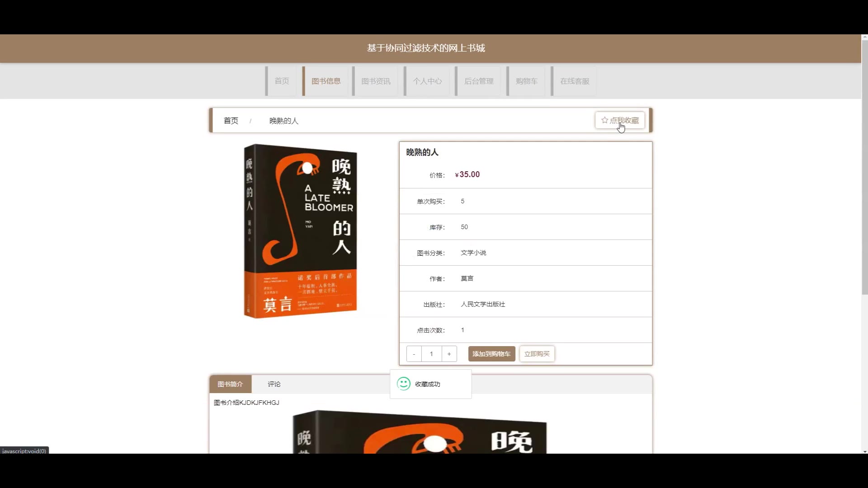Open 后台管理 navigation item
This screenshot has height=488, width=868.
479,81
